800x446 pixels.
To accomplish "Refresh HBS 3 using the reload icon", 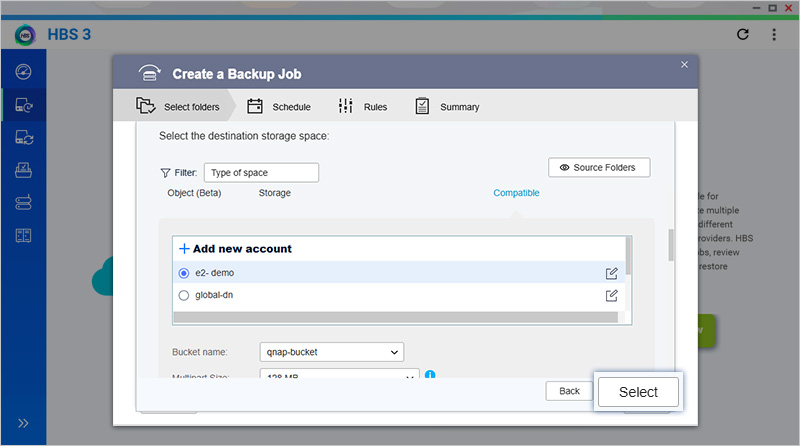I will click(743, 34).
